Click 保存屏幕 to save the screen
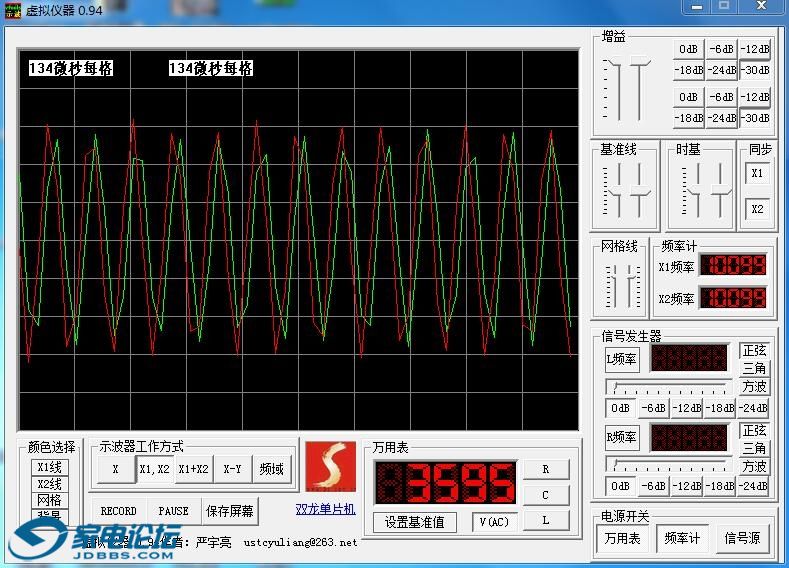789x568 pixels. tap(230, 511)
